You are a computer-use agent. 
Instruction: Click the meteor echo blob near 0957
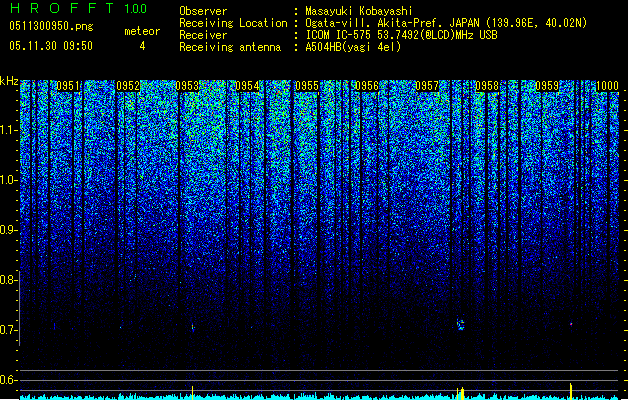(461, 324)
